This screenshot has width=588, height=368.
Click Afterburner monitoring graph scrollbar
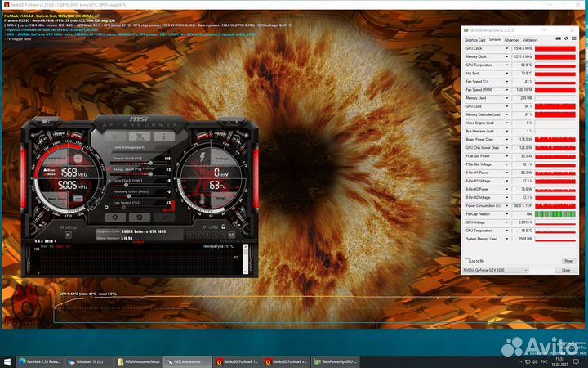click(246, 259)
